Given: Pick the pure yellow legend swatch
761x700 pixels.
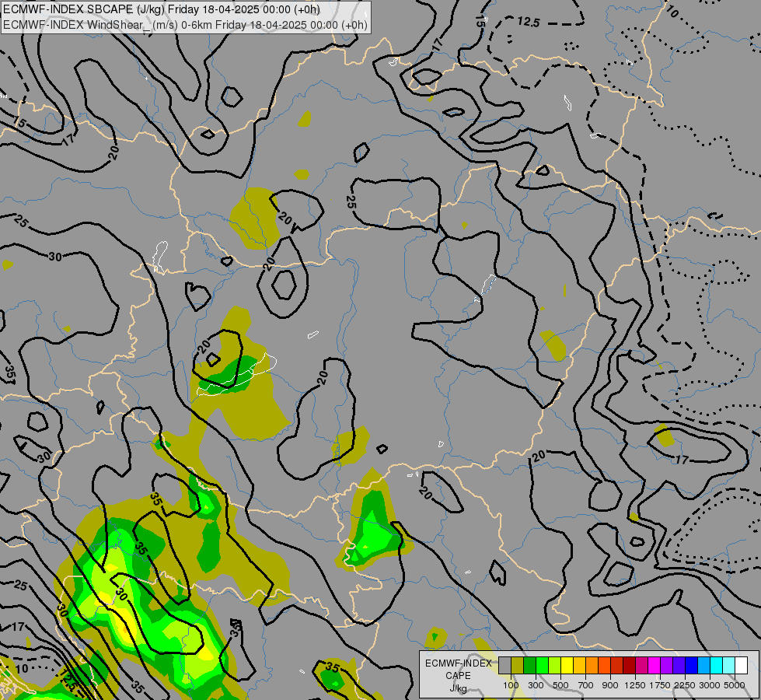Looking at the screenshot, I should coord(567,665).
